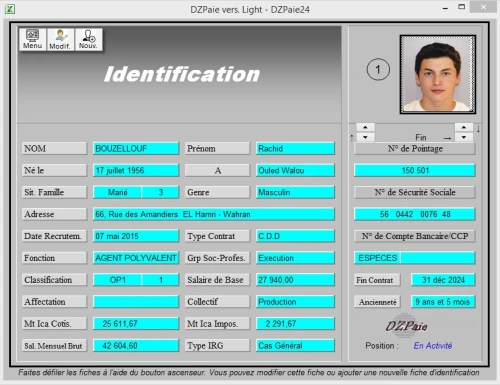Minimize the DZPaie window
This screenshot has height=385, width=500.
pyautogui.click(x=445, y=8)
